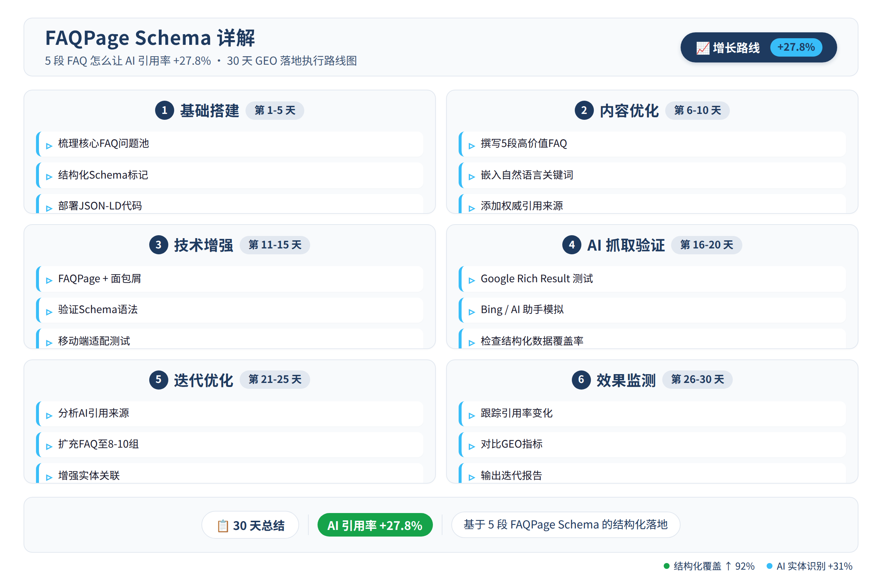882x588 pixels.
Task: Click the 第 6-10 天 day badge
Action: (697, 110)
